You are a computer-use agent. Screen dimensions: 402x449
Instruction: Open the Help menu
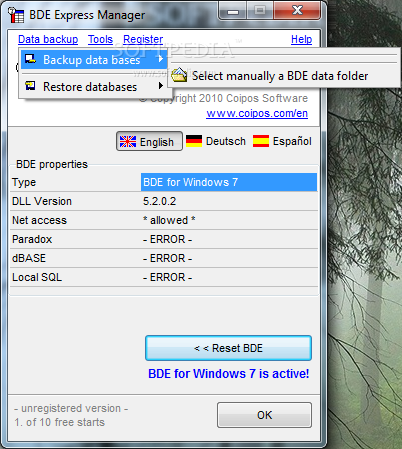pos(301,39)
